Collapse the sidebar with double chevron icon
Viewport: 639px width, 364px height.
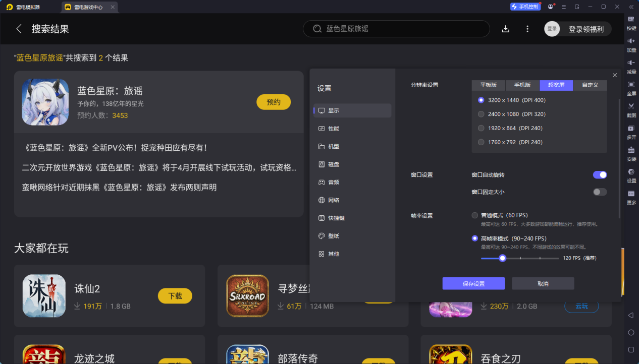[631, 7]
